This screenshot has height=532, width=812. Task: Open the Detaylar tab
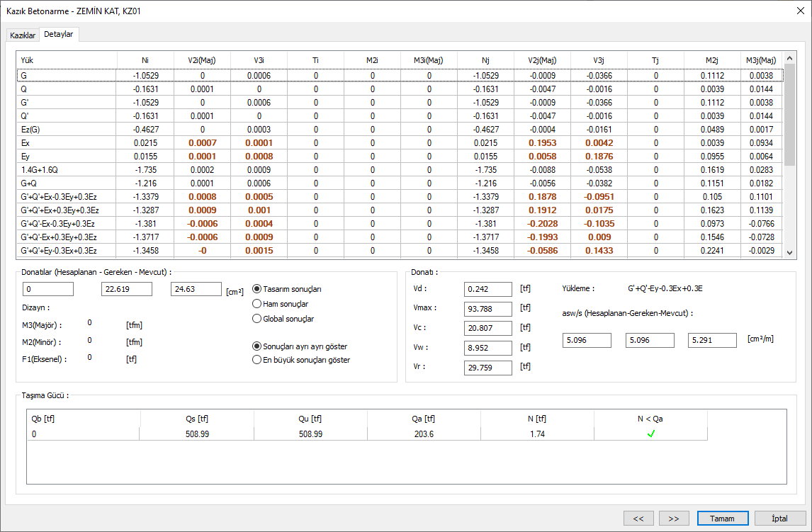(x=59, y=34)
